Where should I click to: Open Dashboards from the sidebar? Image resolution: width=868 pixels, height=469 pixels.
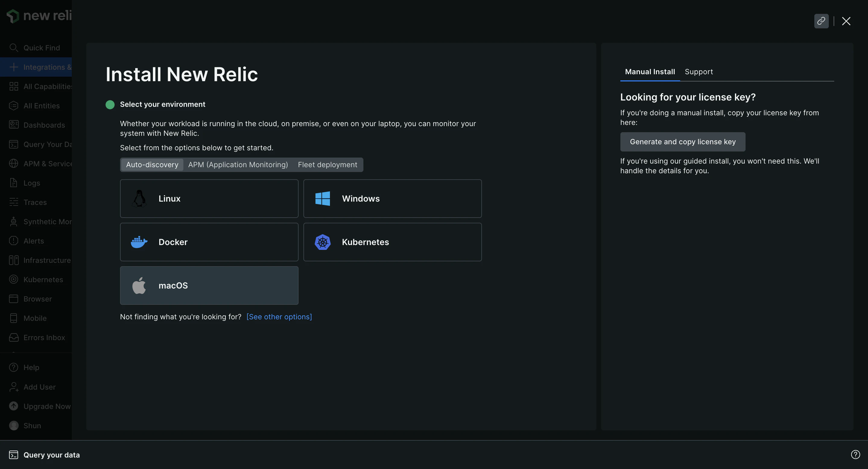click(x=36, y=125)
